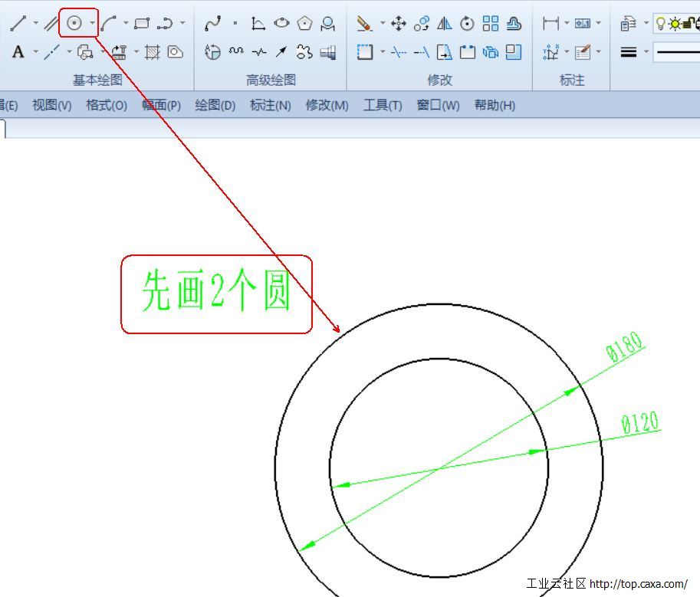Select the Extend tool
Image resolution: width=700 pixels, height=597 pixels.
click(421, 52)
